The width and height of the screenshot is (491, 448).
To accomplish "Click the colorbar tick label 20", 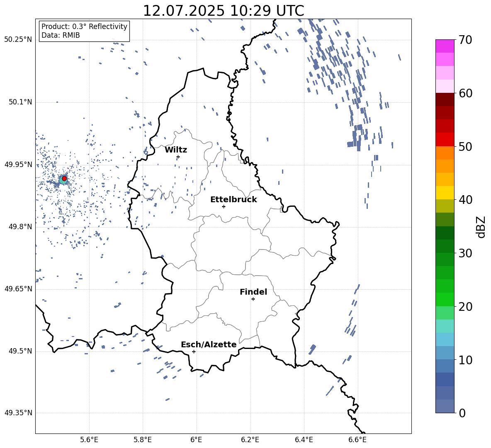I will [465, 307].
